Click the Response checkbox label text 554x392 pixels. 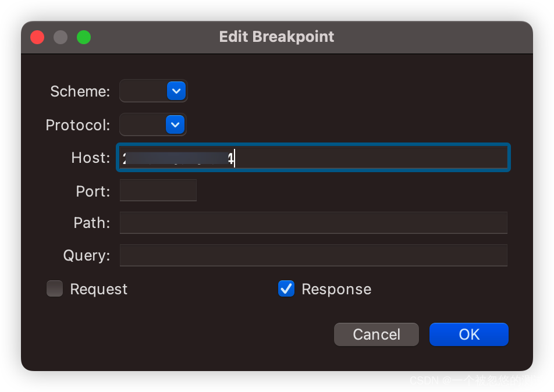pos(336,289)
